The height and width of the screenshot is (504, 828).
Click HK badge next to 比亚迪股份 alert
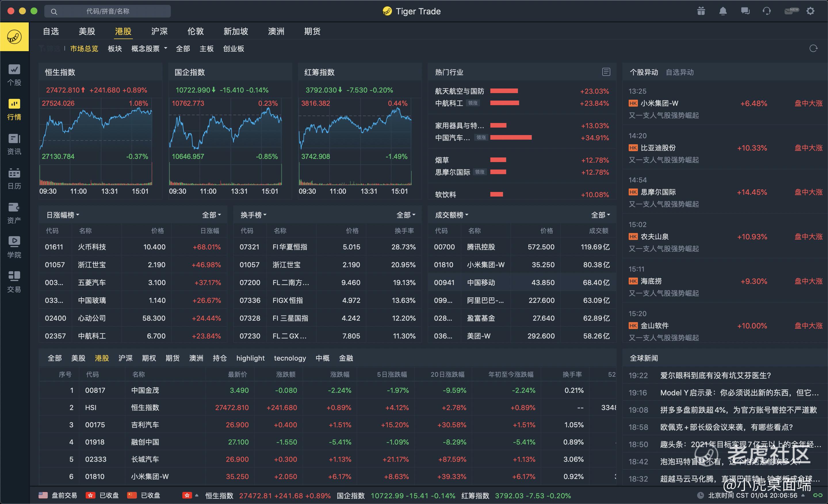point(633,148)
